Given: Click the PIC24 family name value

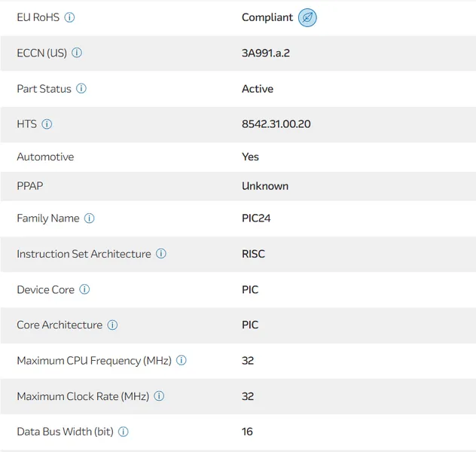Looking at the screenshot, I should pos(256,218).
